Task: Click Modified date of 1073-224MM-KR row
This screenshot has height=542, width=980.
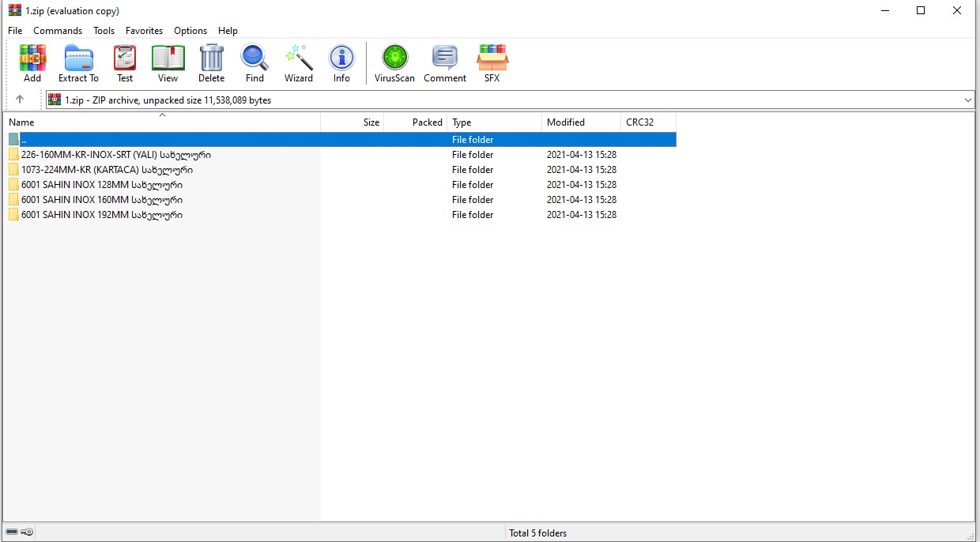Action: (x=582, y=170)
